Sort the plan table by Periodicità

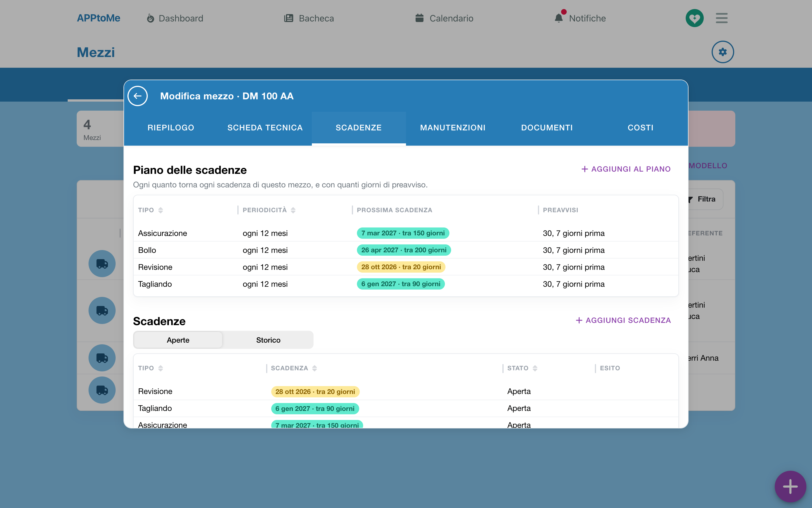293,210
